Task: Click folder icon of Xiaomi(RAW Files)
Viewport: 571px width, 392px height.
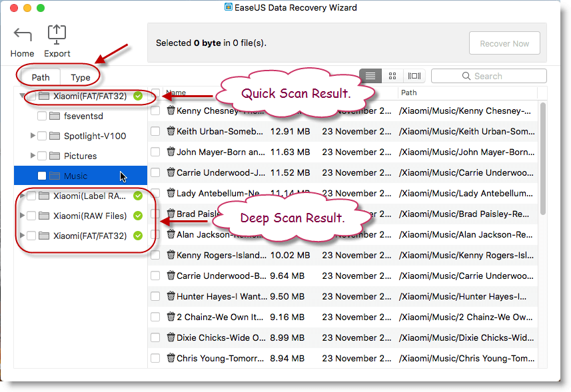Action: coord(44,216)
